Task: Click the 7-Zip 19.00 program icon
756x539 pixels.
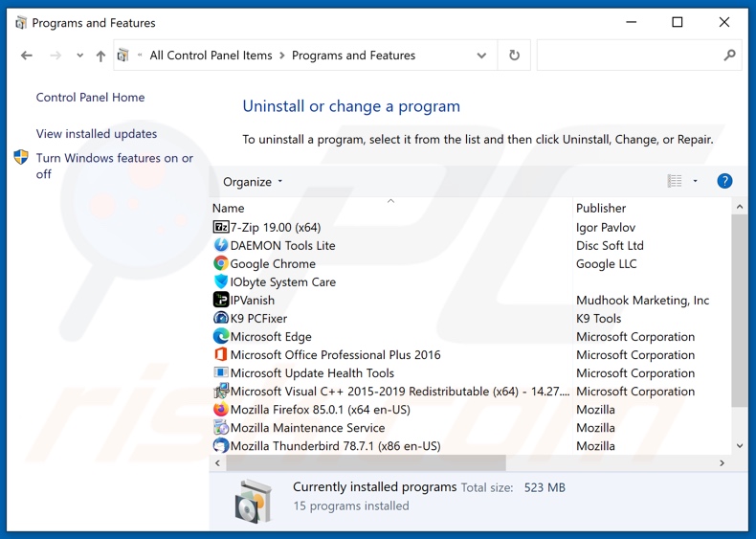Action: [221, 228]
